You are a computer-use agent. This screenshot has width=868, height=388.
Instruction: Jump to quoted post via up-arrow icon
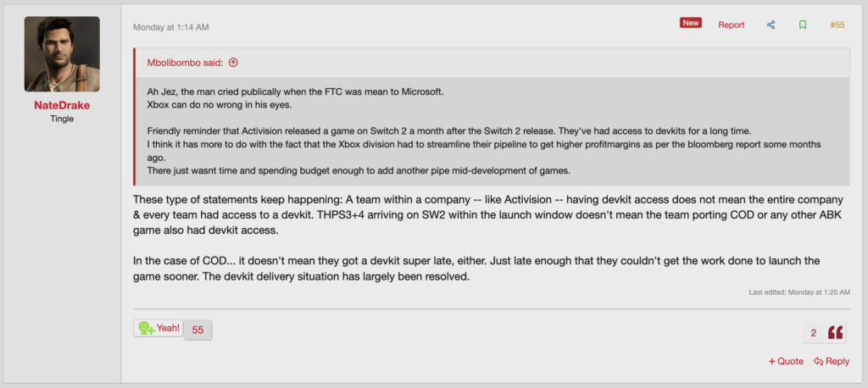pos(233,62)
